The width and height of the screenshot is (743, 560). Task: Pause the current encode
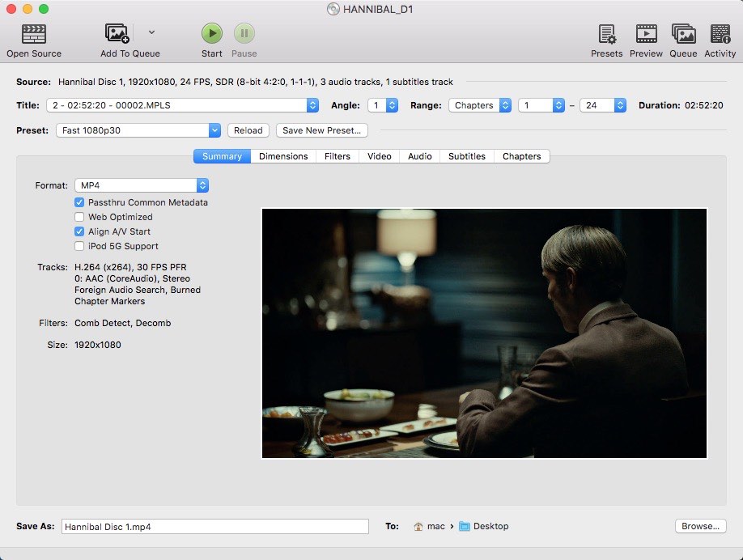pos(244,34)
